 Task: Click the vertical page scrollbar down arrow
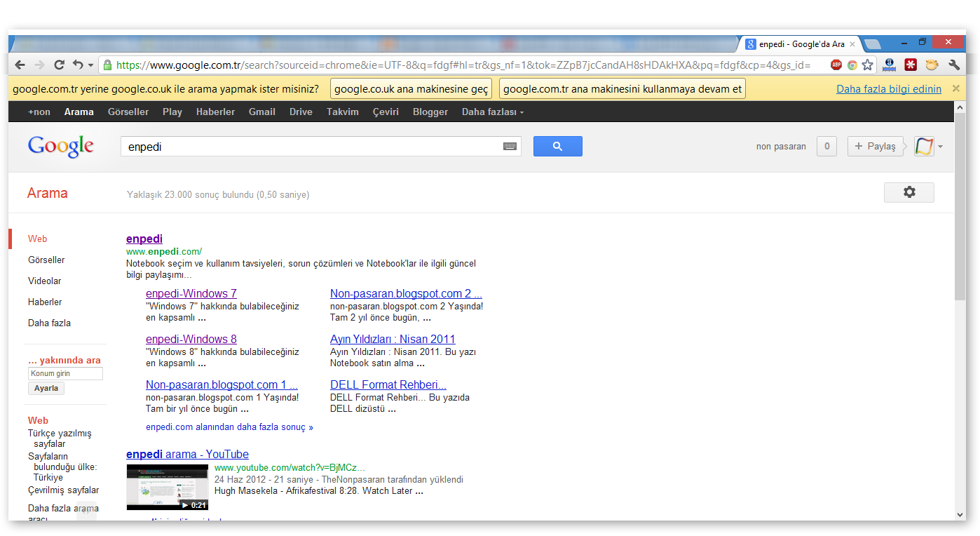tap(960, 514)
